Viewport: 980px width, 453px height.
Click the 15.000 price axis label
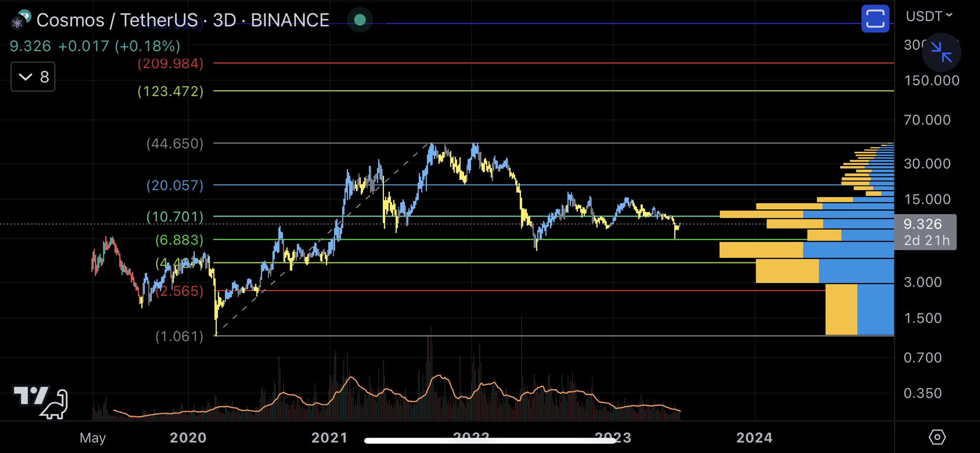tap(927, 199)
